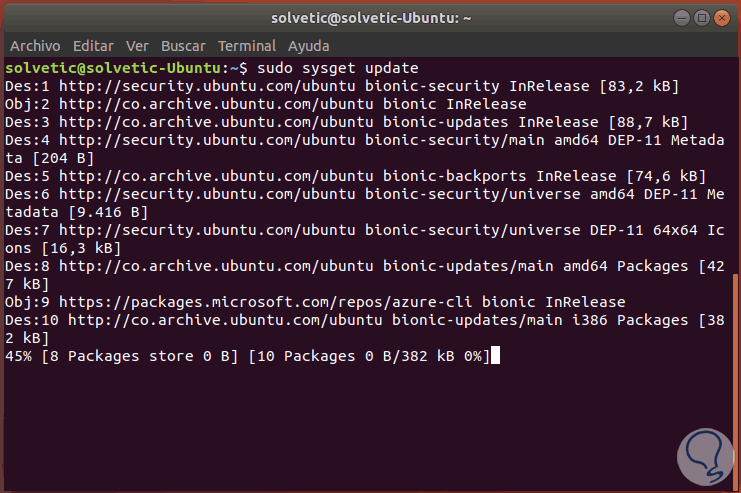Image resolution: width=741 pixels, height=493 pixels.
Task: Click the window title solvetic@solvetic-Ubuntu: ~
Action: coord(369,18)
